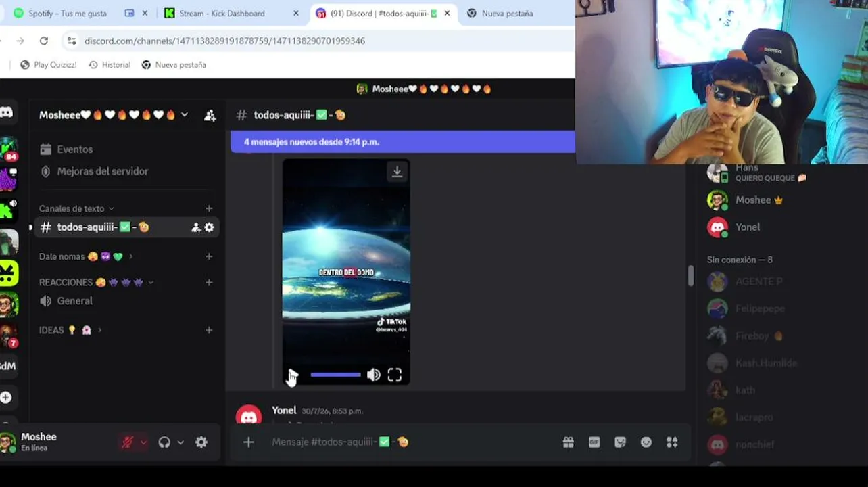
Task: Open invite members icon beside server name
Action: pyautogui.click(x=210, y=115)
